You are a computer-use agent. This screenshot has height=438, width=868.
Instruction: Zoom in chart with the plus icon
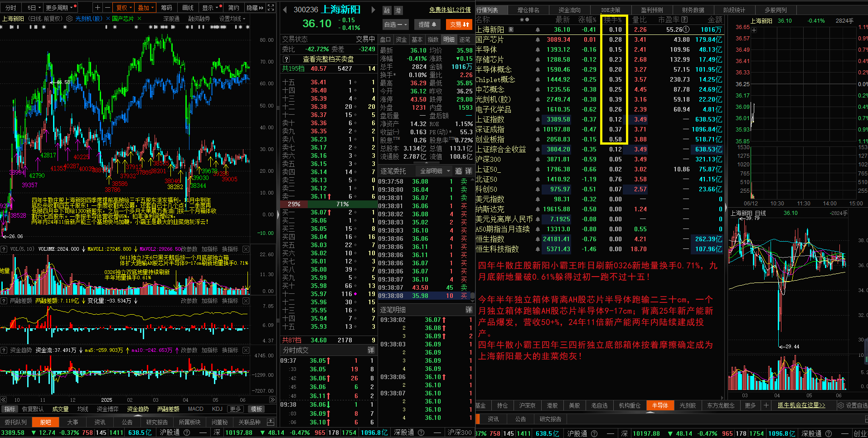[x=97, y=8]
